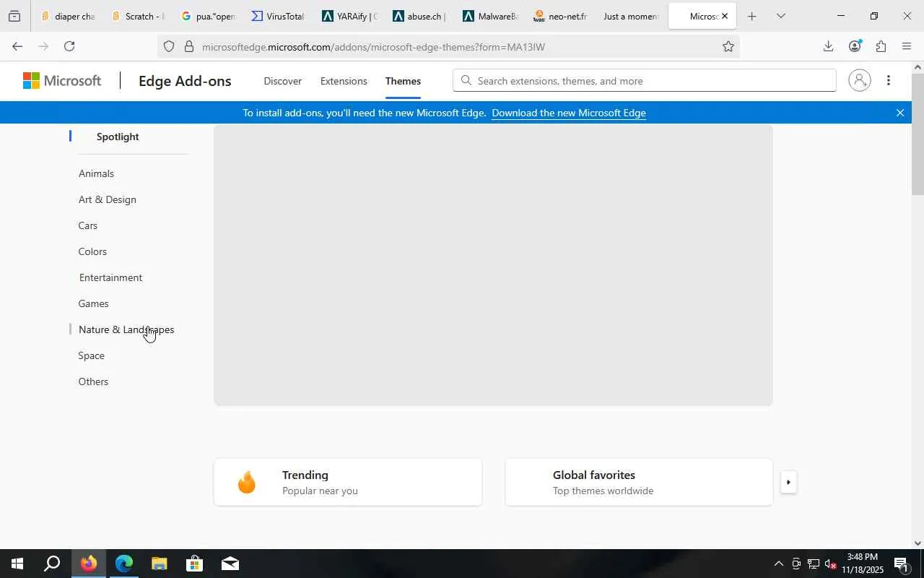The image size is (924, 578).
Task: Expand the list all tabs dropdown
Action: pyautogui.click(x=780, y=16)
